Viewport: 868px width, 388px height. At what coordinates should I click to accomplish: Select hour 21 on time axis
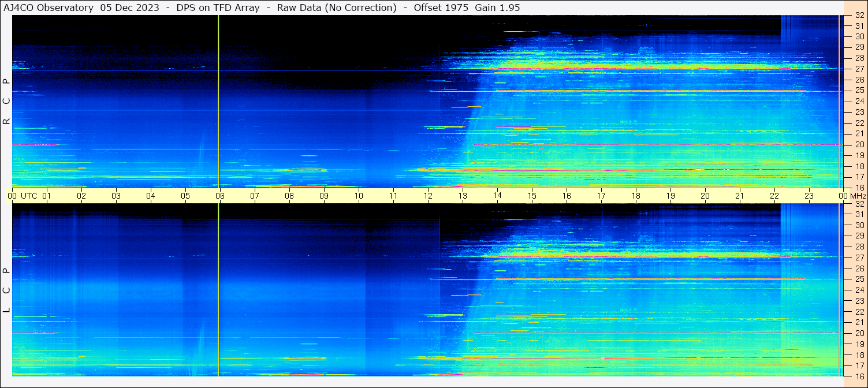pyautogui.click(x=740, y=196)
